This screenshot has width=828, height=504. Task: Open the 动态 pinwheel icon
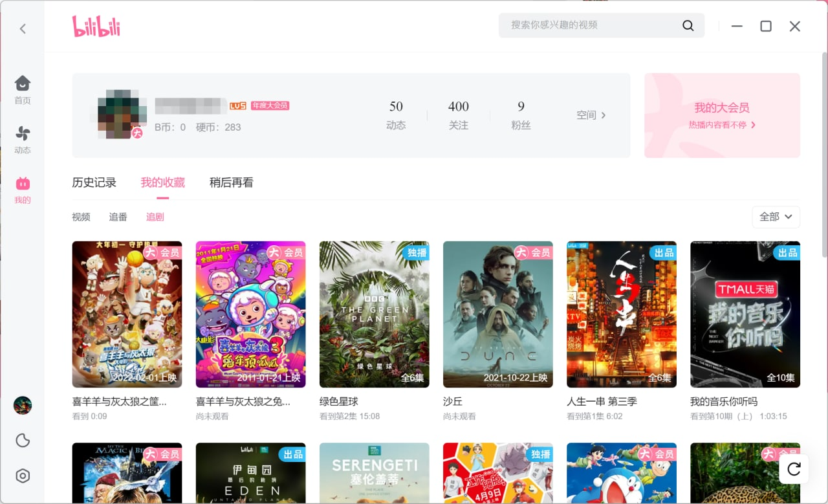click(23, 133)
